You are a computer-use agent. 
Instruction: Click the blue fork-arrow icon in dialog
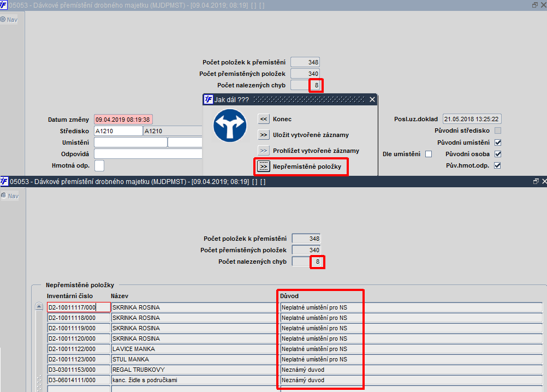tap(229, 126)
